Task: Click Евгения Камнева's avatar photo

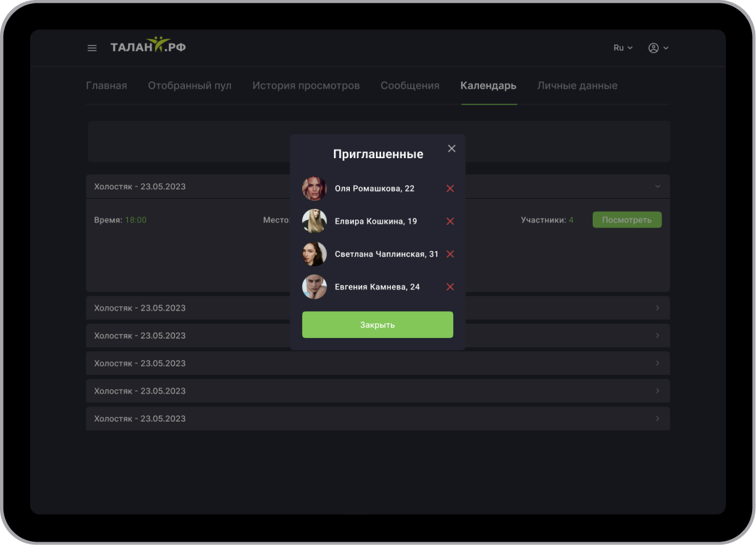Action: (315, 287)
